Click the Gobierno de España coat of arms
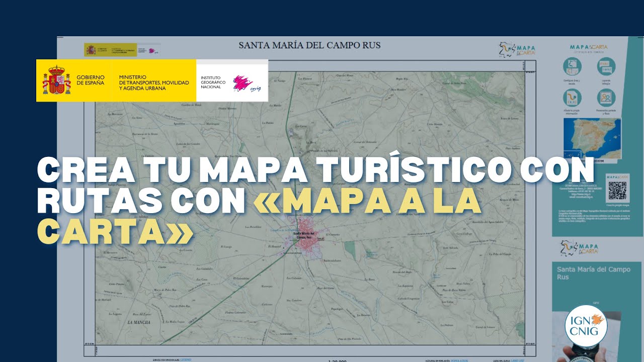 [56, 80]
